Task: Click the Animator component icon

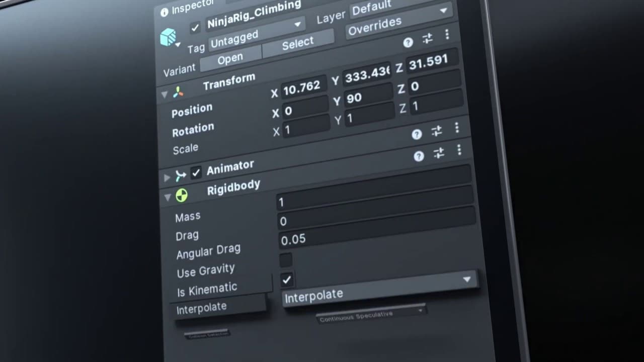Action: [x=181, y=175]
